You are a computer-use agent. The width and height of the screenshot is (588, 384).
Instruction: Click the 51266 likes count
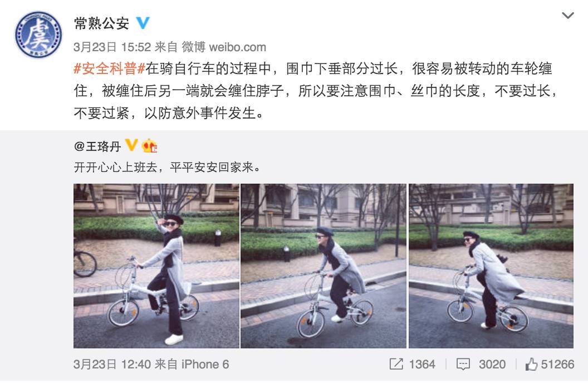click(x=557, y=364)
